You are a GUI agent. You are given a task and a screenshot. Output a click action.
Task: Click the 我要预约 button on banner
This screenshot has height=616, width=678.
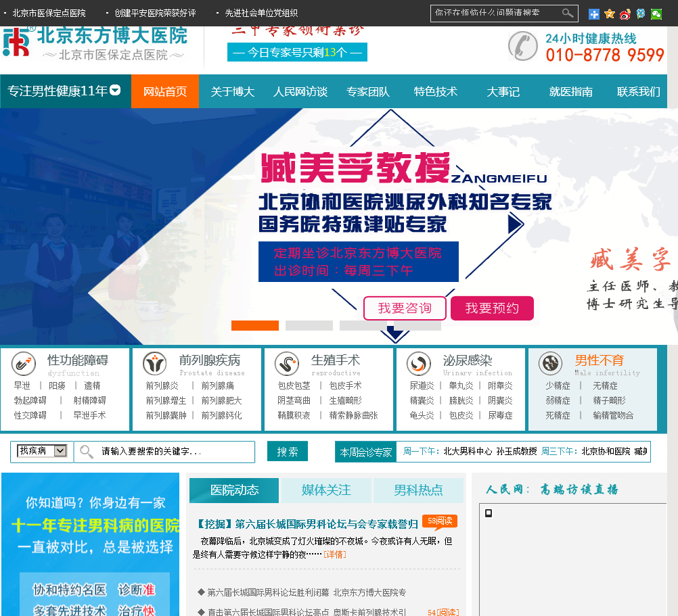pos(492,308)
